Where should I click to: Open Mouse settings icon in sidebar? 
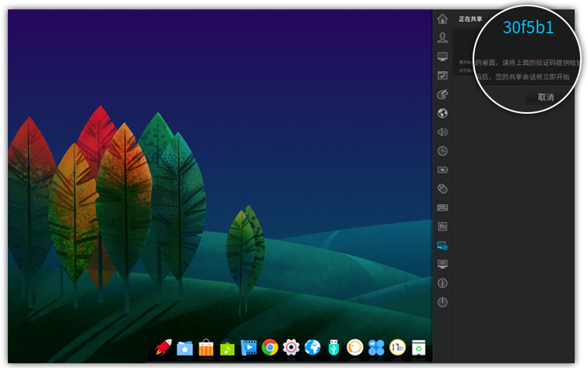pos(443,189)
